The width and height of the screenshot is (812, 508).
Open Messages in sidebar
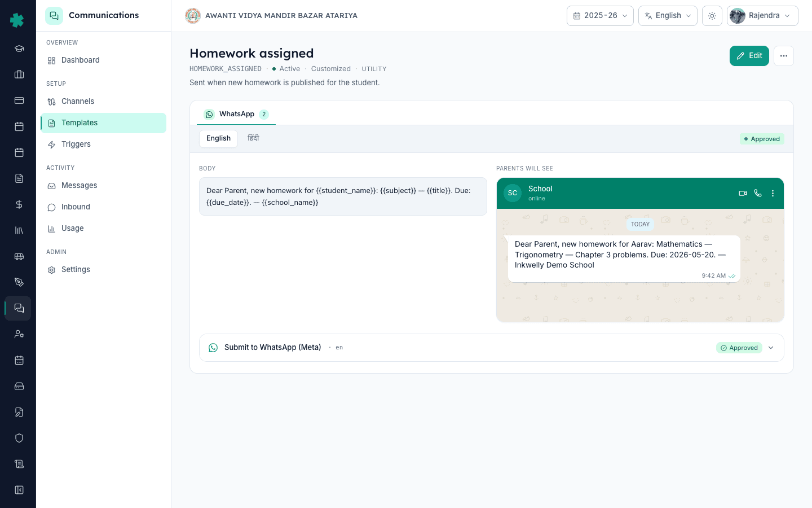pos(103,186)
